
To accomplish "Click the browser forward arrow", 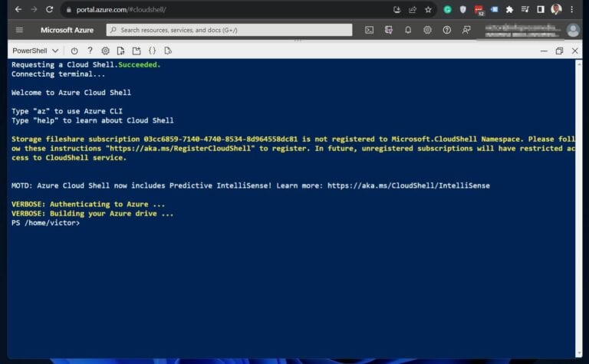I will (34, 9).
